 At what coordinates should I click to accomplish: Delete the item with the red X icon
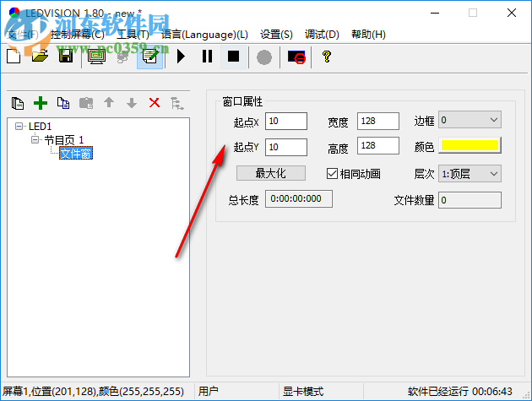point(155,102)
